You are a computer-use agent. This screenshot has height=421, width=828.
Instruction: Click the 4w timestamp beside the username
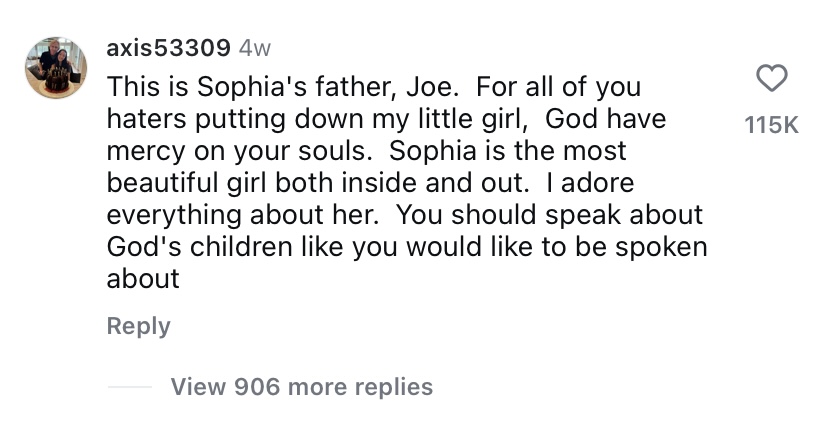pyautogui.click(x=256, y=48)
